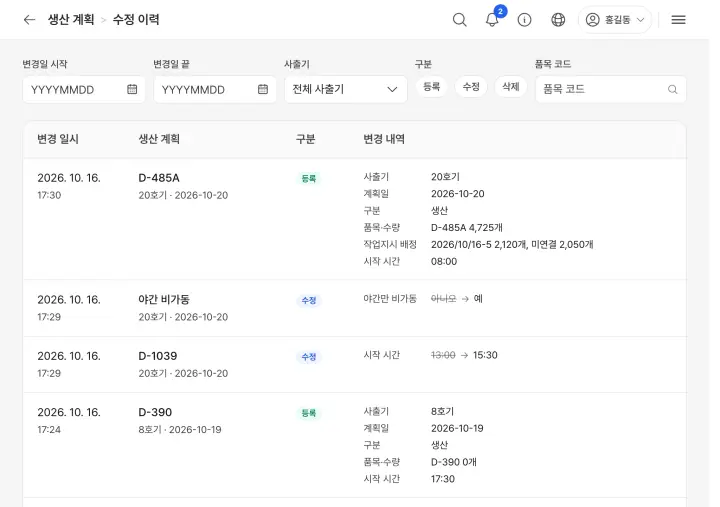
Task: Toggle the 삭제 filter chip
Action: point(511,86)
